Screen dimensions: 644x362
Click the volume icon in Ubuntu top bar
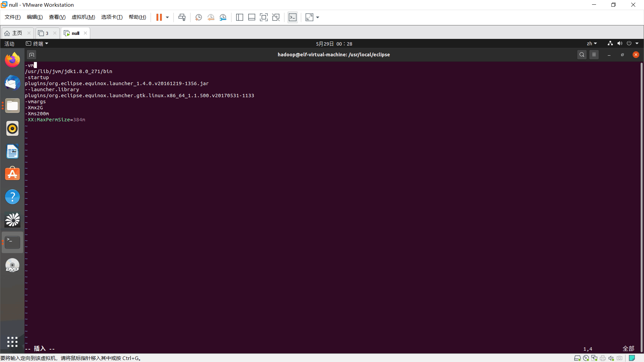point(620,43)
